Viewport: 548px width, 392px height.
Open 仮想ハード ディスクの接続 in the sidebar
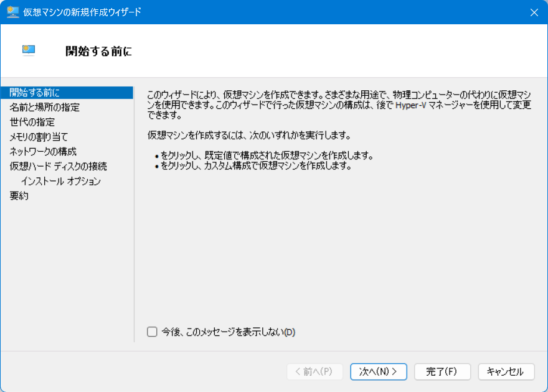tap(58, 166)
